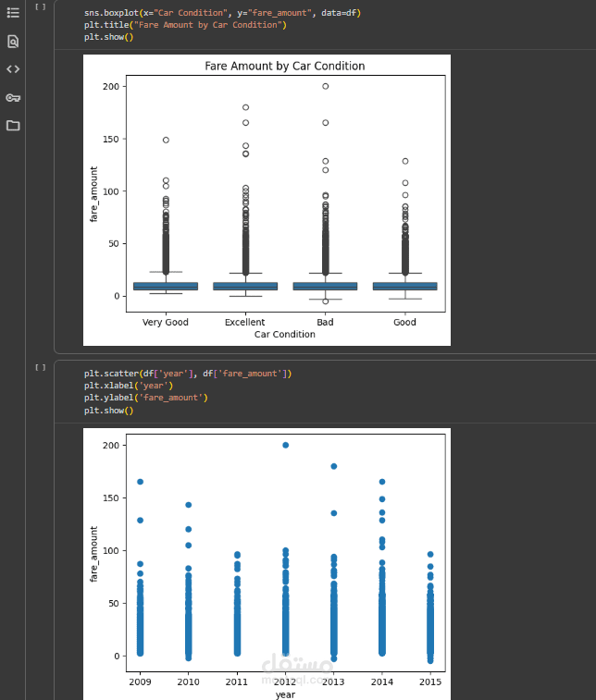Click the sns.boxplot code line
This screenshot has width=596, height=700.
coord(222,13)
